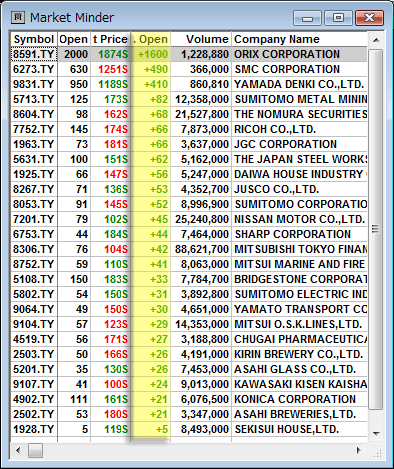Click the +5 change value
The height and width of the screenshot is (469, 394).
tap(162, 429)
